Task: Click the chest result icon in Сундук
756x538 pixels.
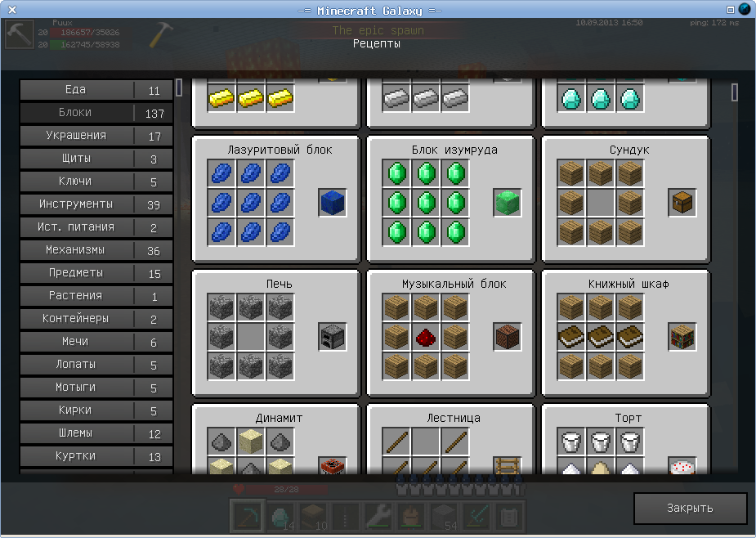Action: [682, 203]
